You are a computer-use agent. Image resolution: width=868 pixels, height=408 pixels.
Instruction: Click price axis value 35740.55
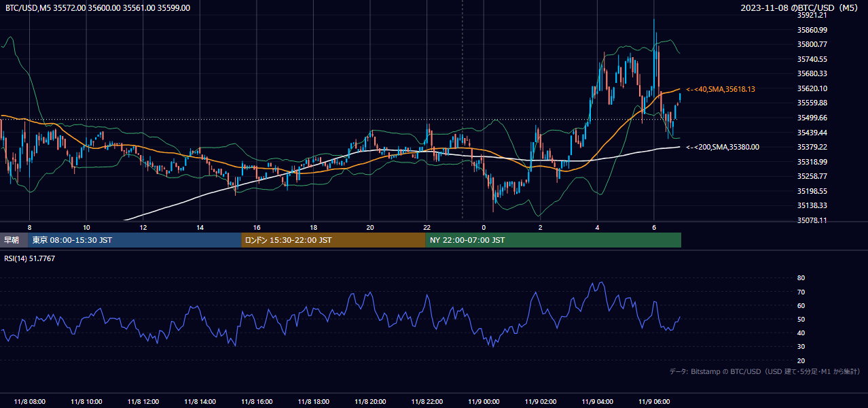click(x=812, y=59)
